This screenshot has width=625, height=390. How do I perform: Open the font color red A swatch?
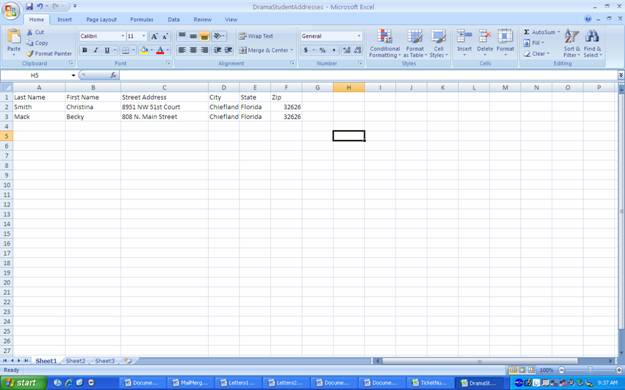point(160,50)
